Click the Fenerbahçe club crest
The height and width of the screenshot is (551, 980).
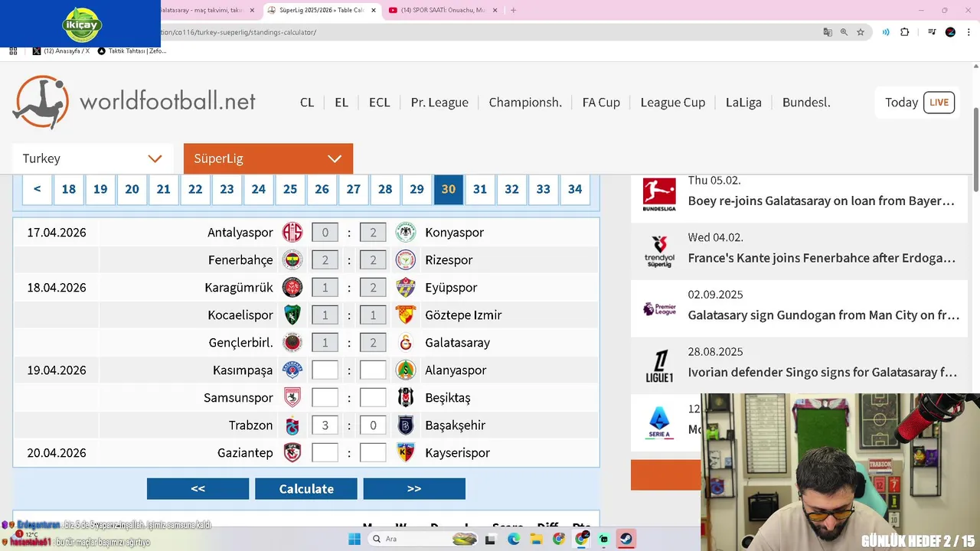292,259
